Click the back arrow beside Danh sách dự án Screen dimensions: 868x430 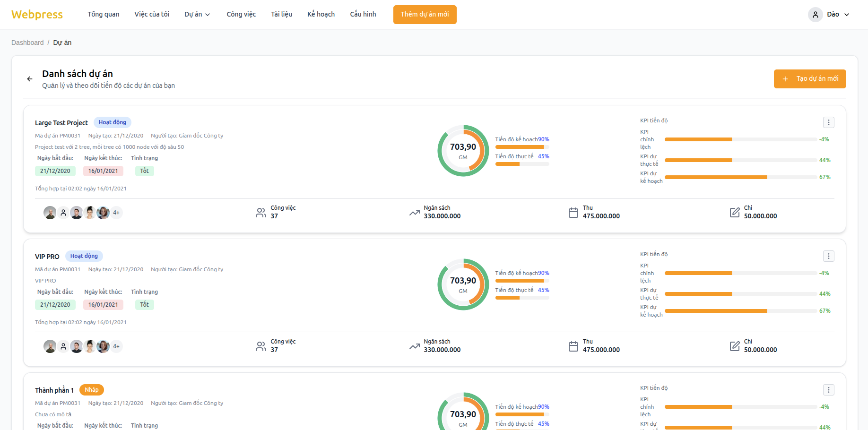click(30, 79)
